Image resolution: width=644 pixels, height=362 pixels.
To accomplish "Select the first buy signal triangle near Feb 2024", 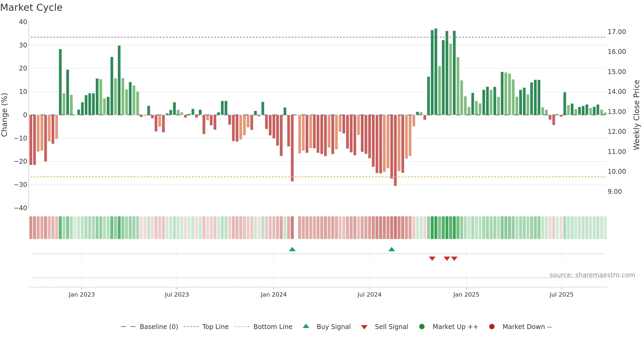I will [x=292, y=249].
